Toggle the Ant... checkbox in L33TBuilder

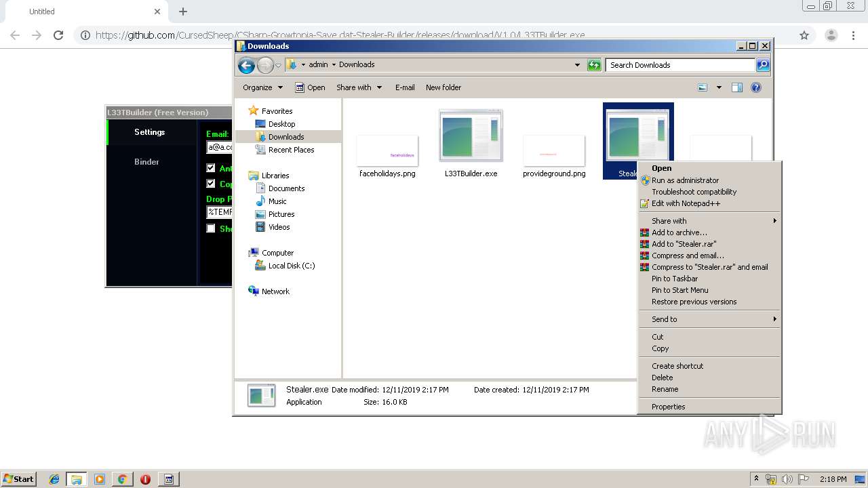tap(211, 168)
